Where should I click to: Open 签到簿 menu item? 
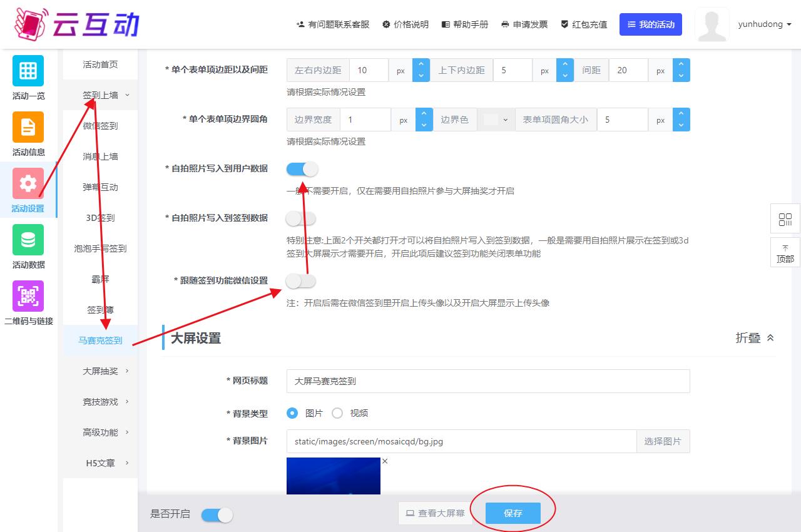point(101,310)
